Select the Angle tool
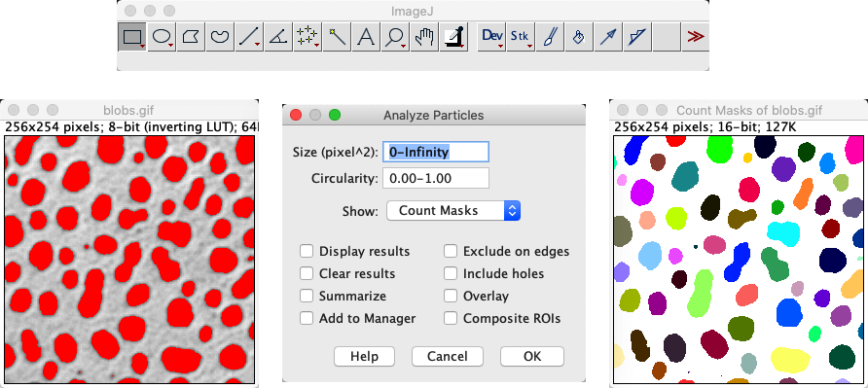Viewport: 868px width, 388px height. click(278, 37)
